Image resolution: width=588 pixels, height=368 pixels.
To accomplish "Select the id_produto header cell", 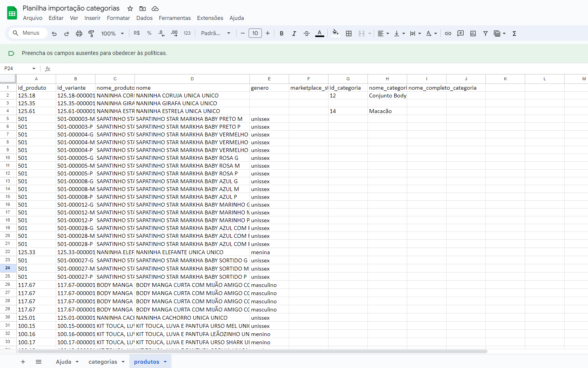I will 36,88.
